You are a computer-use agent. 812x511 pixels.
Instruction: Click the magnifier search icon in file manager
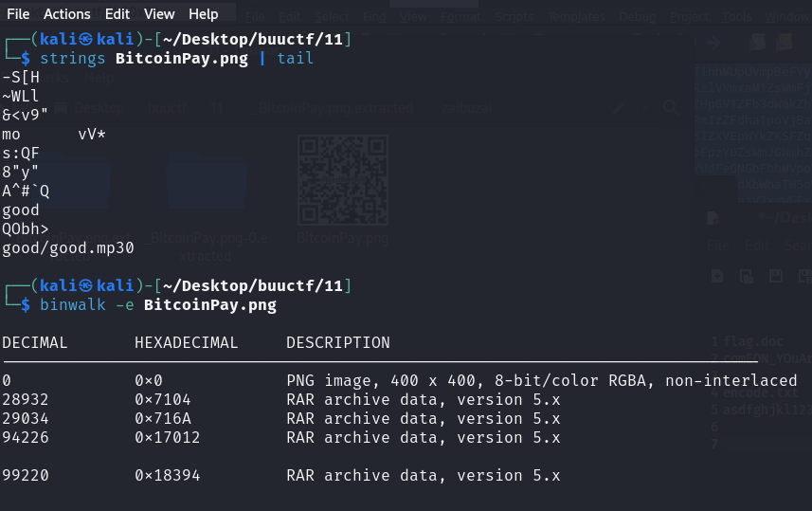[x=671, y=108]
